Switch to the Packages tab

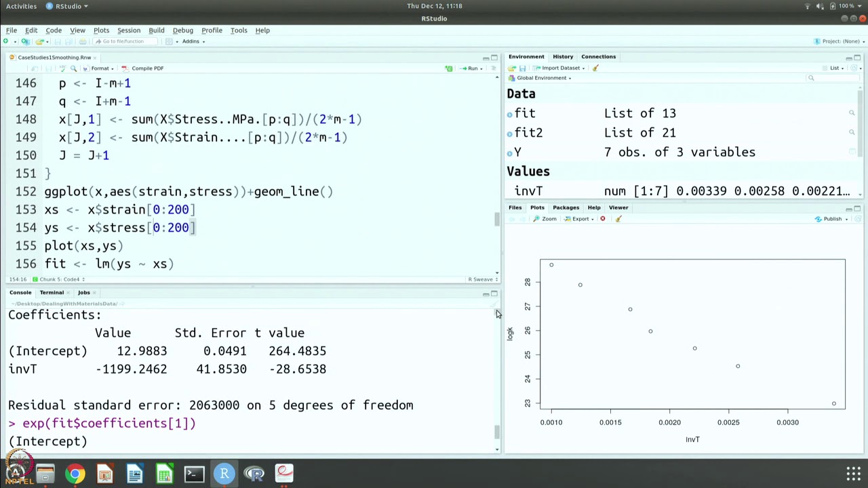[566, 207]
